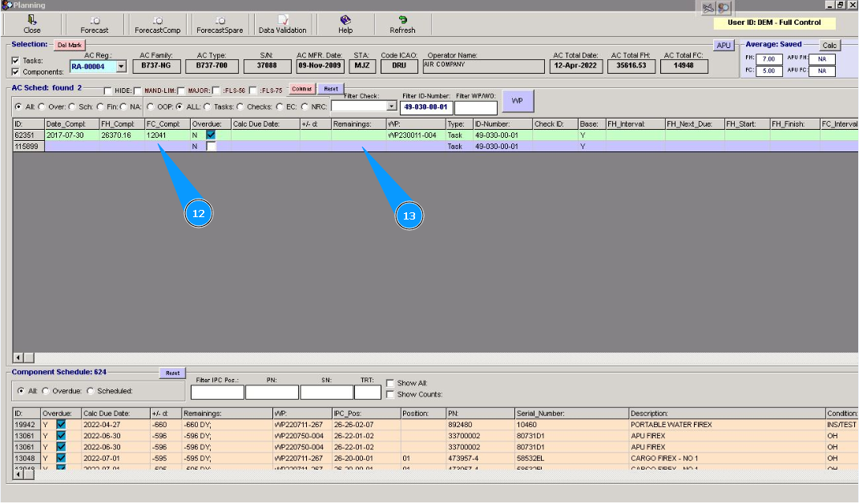Select the Over radio button in AC Sched
The width and height of the screenshot is (859, 504).
click(x=42, y=107)
